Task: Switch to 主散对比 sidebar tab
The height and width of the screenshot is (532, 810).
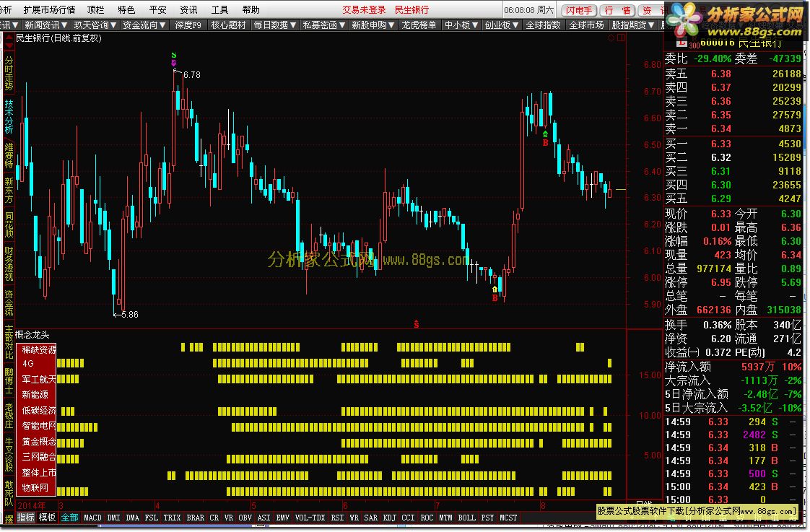Action: 9,342
